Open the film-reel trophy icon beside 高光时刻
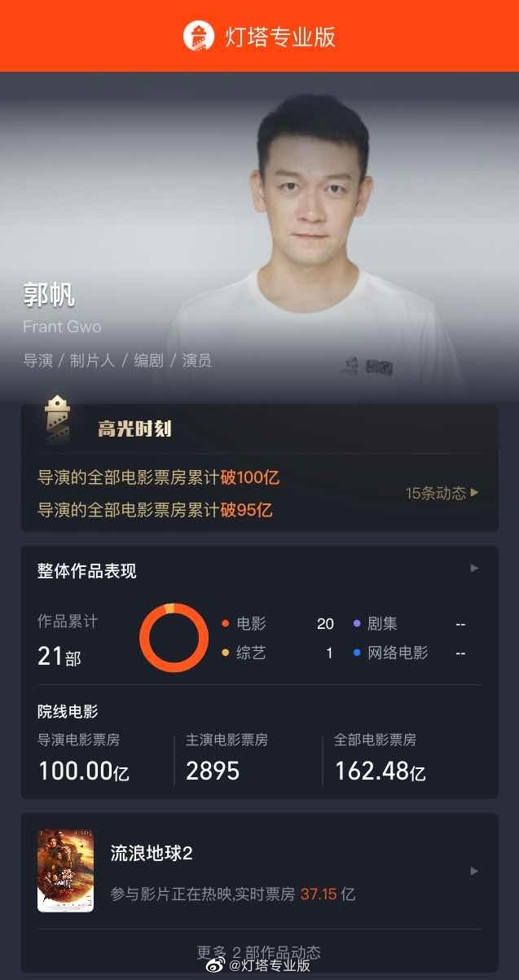This screenshot has width=519, height=980. click(56, 419)
